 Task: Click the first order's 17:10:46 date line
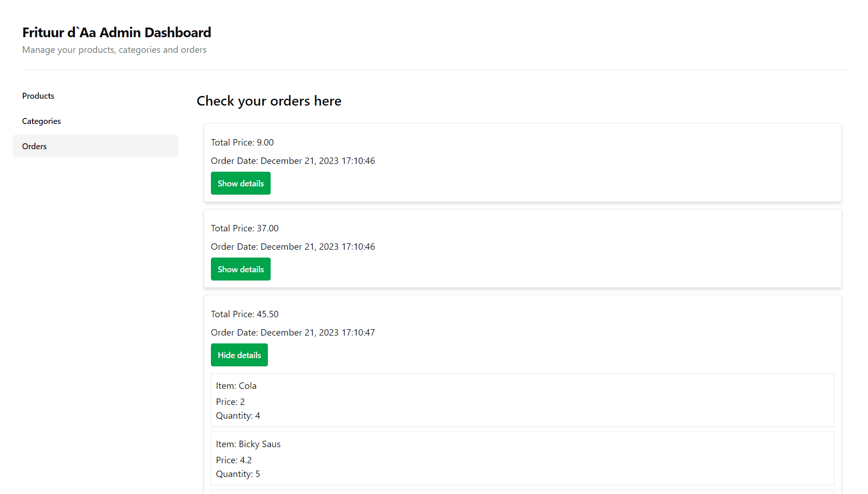[293, 161]
